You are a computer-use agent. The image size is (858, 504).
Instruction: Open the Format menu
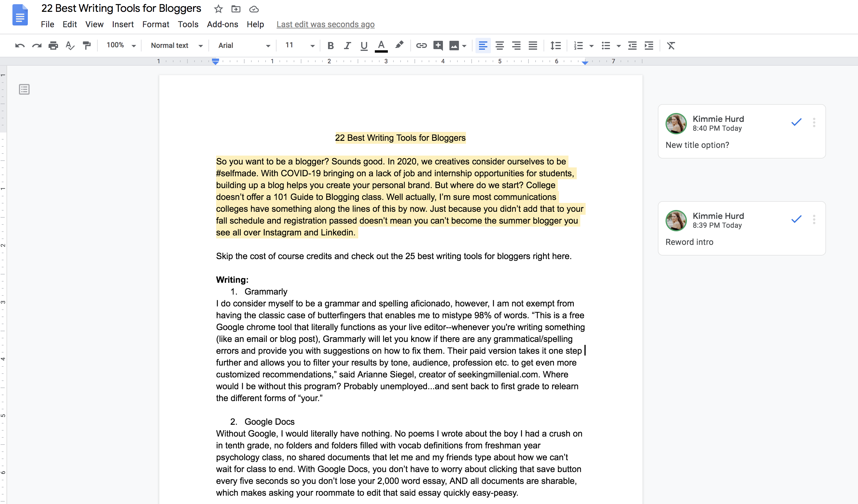coord(156,24)
